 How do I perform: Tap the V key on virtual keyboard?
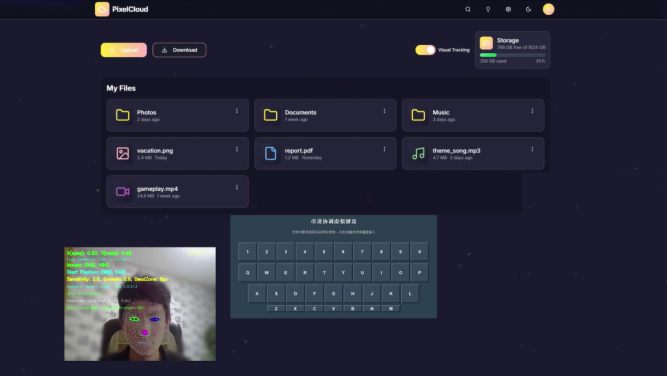[x=334, y=308]
